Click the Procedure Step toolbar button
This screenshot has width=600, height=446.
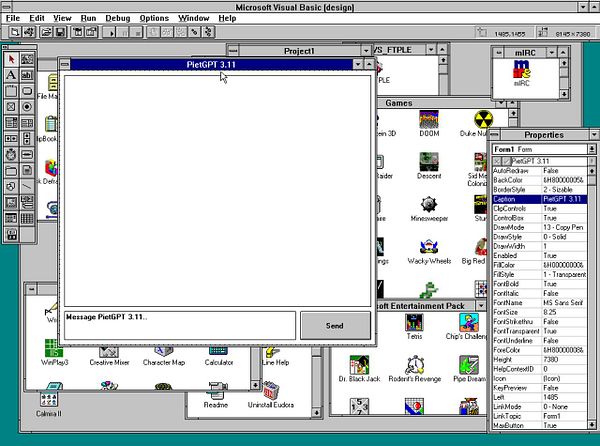[x=208, y=32]
